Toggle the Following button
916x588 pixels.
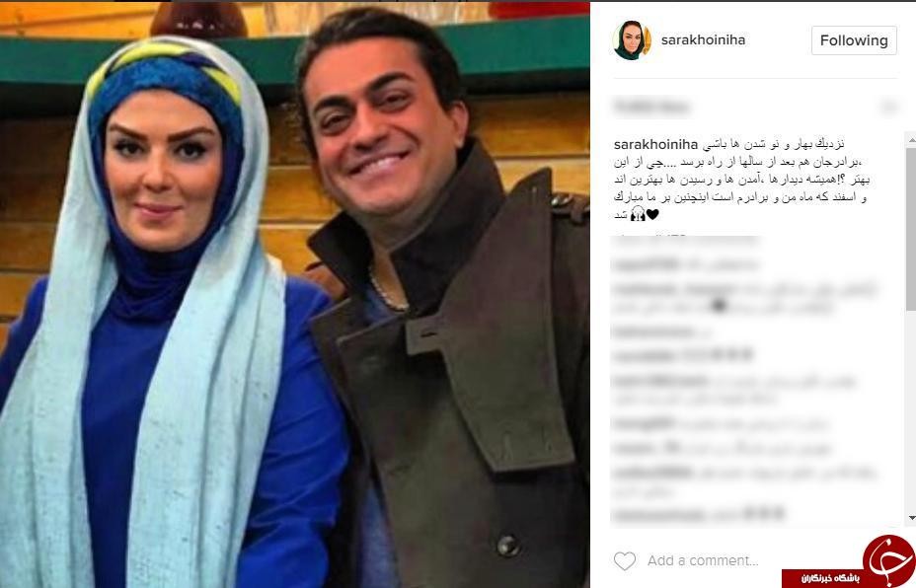[854, 40]
